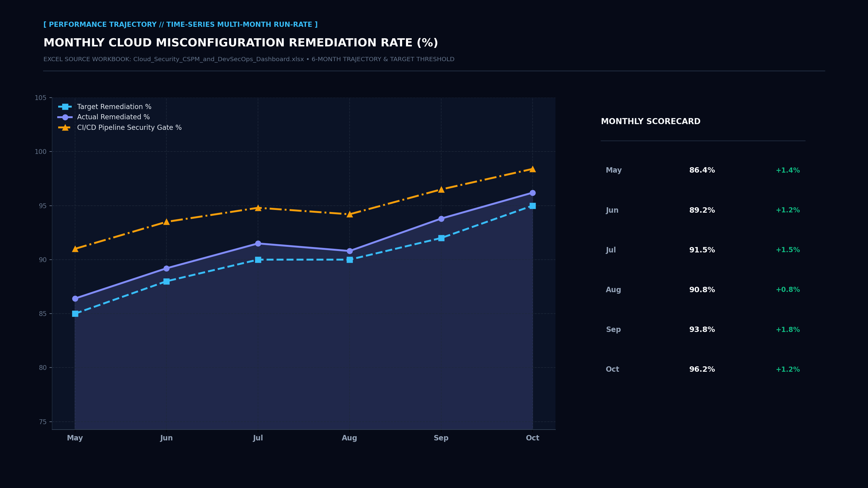This screenshot has width=868, height=488.
Task: Click the Sep CI/CD gate triangle point
Action: tap(442, 189)
